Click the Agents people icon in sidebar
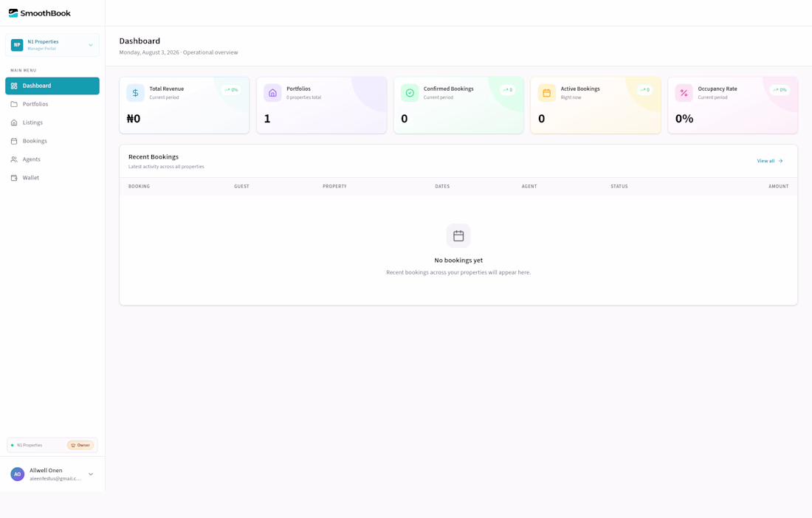Screen dimensions: 812x518 tap(14, 159)
